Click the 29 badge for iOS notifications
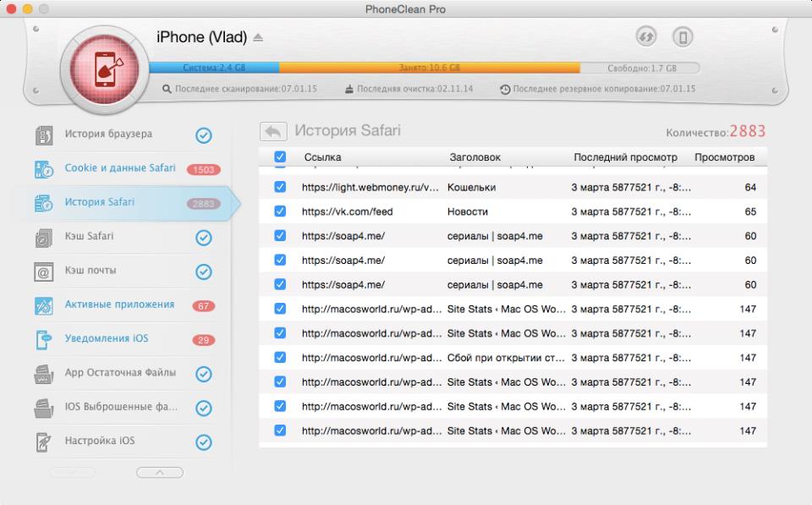 click(204, 340)
